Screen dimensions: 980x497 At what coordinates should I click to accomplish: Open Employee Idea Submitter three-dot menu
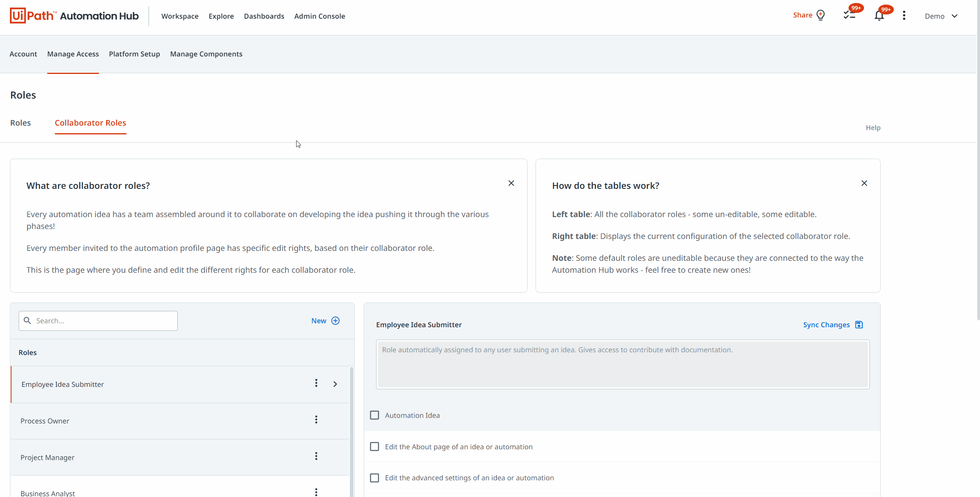pos(316,383)
